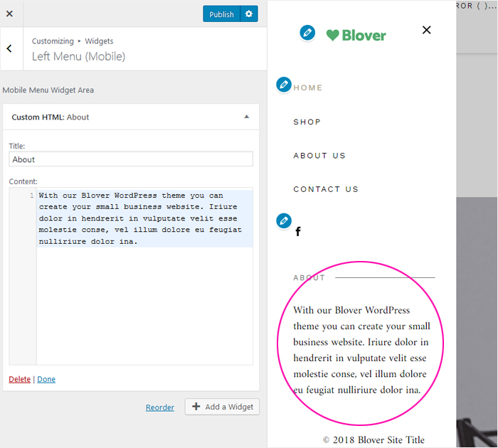Click the 'Customizing ▸ Widgets' breadcrumb text
The width and height of the screenshot is (498, 448).
click(x=73, y=41)
